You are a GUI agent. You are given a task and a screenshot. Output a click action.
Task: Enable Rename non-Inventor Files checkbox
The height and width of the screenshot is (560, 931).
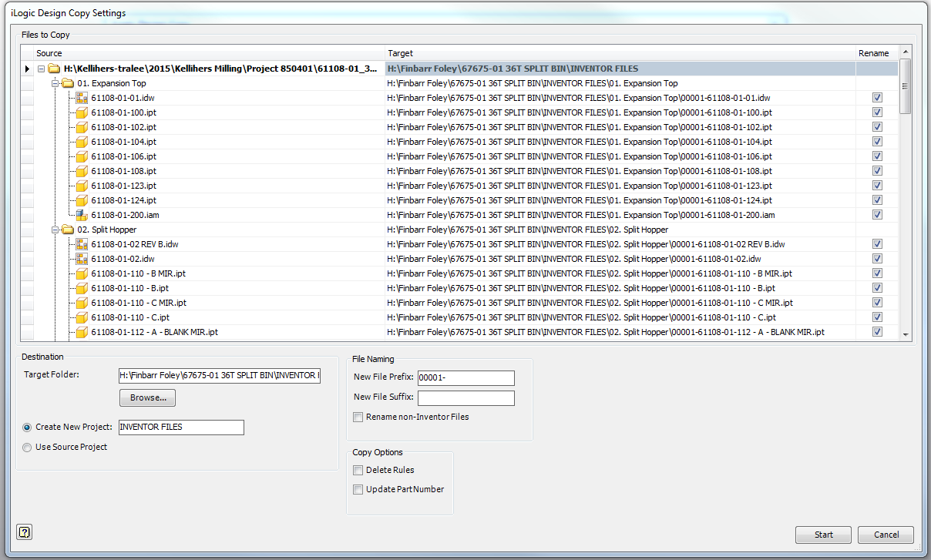[358, 417]
